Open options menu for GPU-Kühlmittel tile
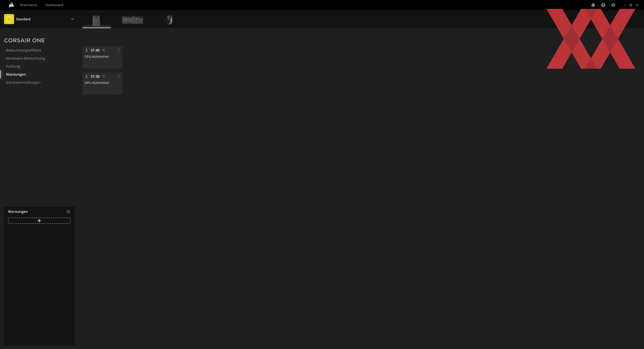 pos(119,76)
